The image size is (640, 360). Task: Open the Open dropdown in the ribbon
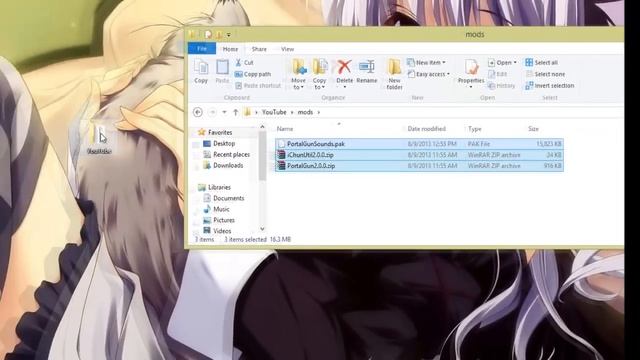pyautogui.click(x=502, y=62)
